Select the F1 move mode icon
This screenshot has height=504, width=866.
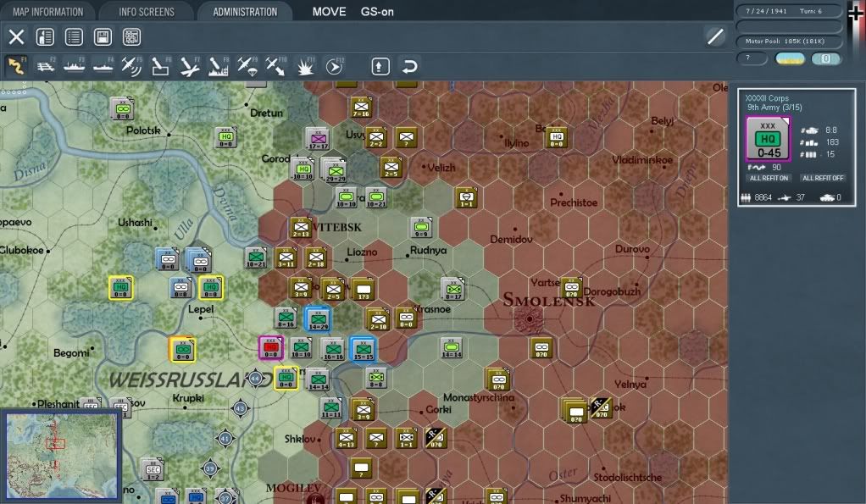click(16, 66)
